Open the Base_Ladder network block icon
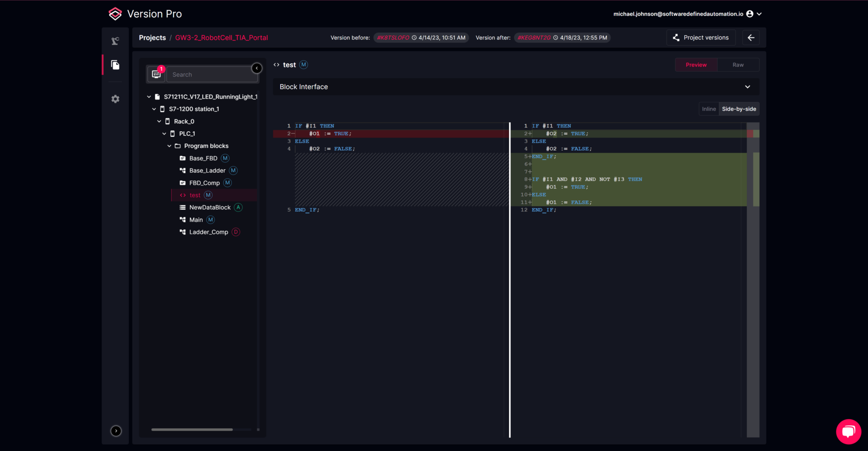Viewport: 868px width, 451px height. tap(182, 171)
